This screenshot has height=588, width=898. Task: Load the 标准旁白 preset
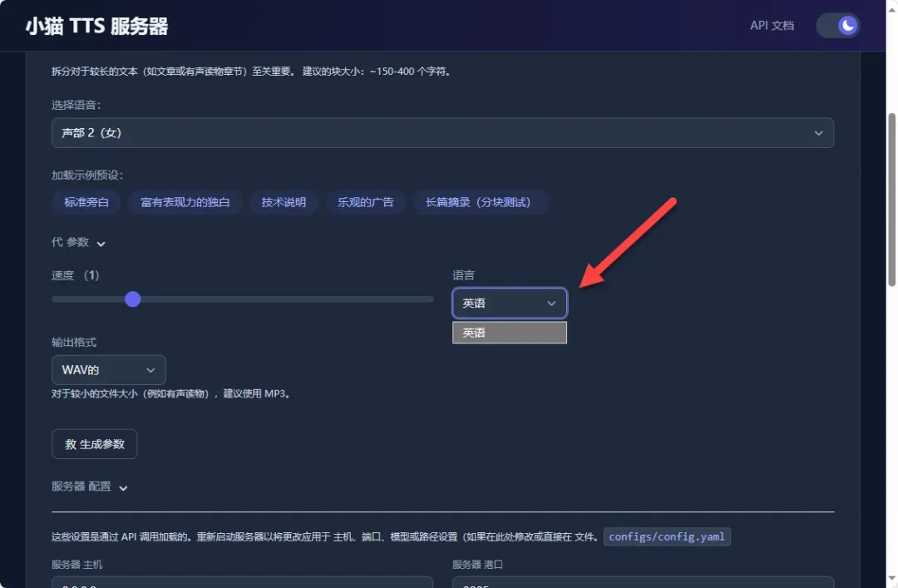point(86,202)
